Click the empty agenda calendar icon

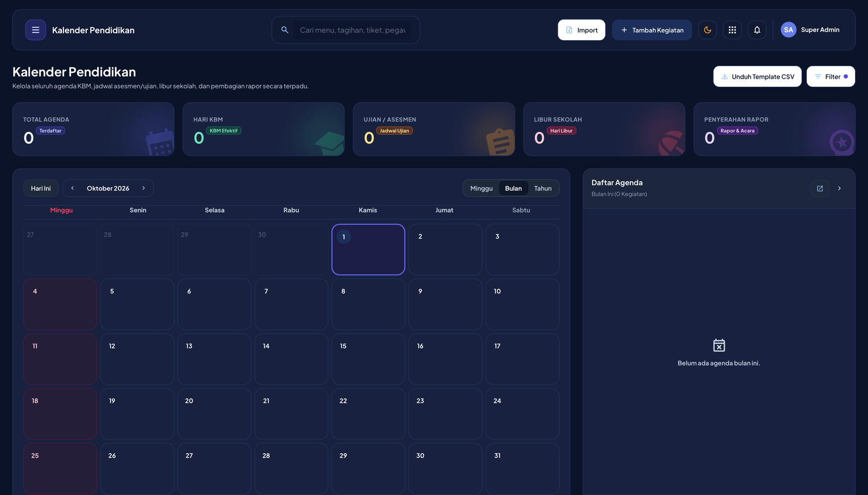(719, 345)
